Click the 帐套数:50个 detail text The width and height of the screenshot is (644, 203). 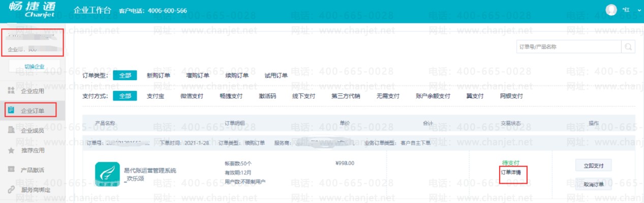click(x=238, y=163)
